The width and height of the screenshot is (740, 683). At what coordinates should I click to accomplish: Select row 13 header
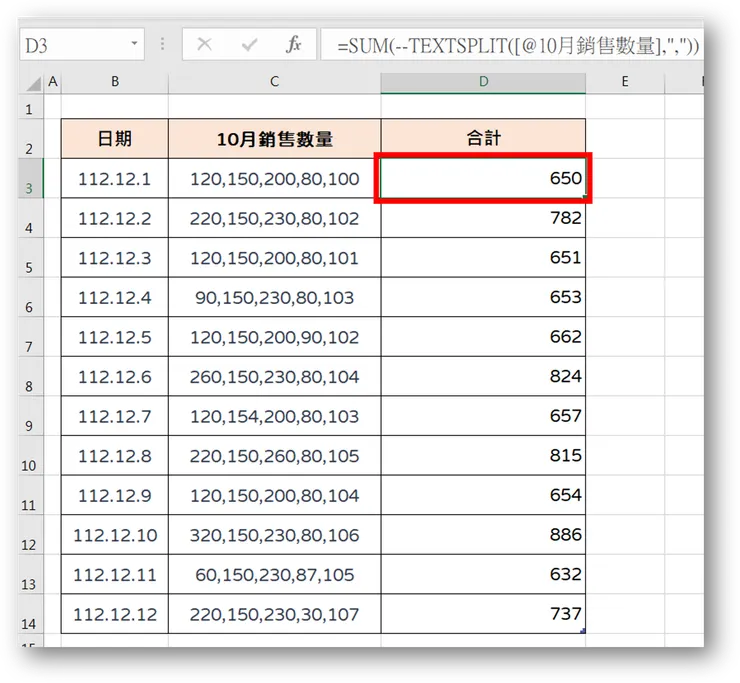pyautogui.click(x=29, y=575)
